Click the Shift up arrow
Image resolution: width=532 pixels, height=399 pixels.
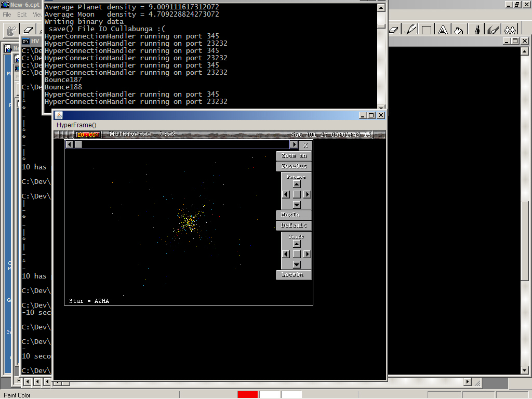(297, 244)
